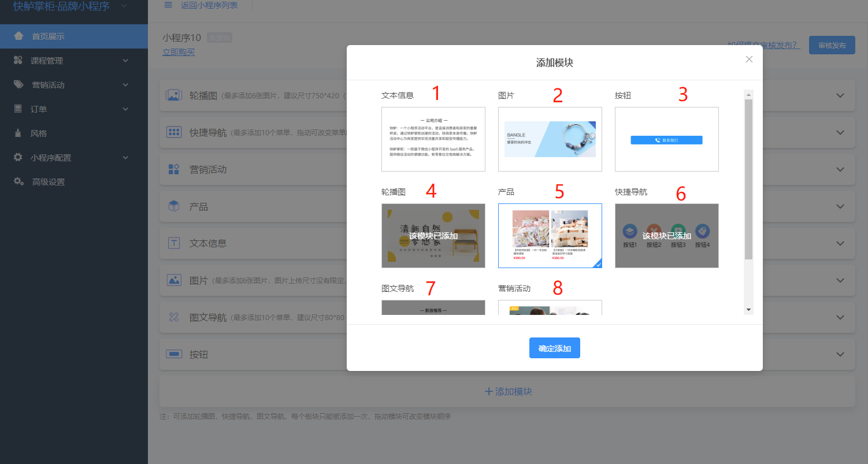Image resolution: width=868 pixels, height=464 pixels.
Task: Click the 课程管理 sidebar icon
Action: tap(18, 61)
